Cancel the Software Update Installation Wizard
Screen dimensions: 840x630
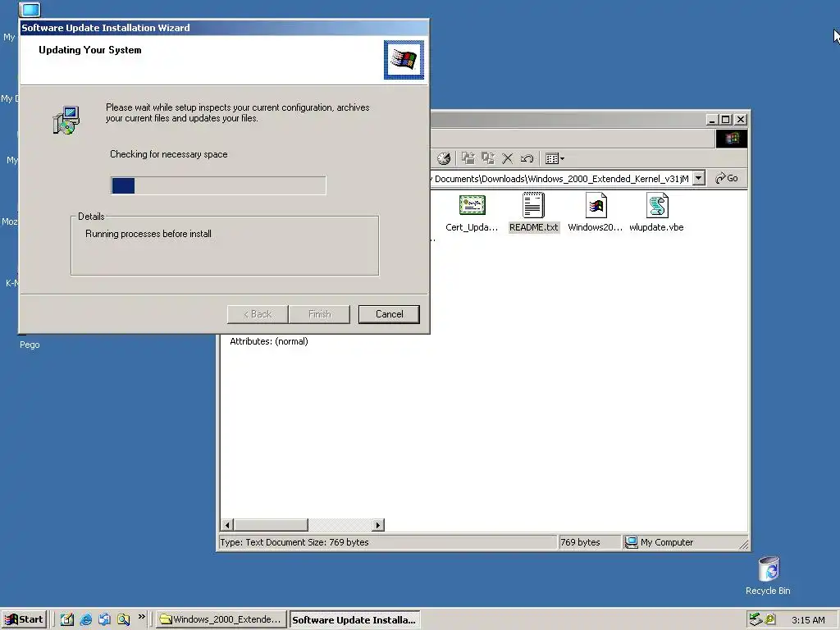(389, 314)
